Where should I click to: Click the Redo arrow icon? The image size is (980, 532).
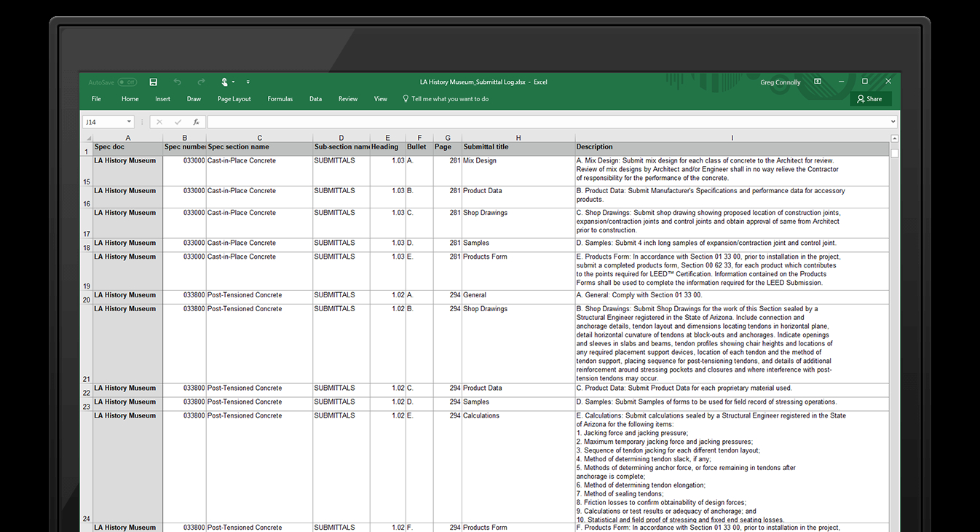coord(201,82)
